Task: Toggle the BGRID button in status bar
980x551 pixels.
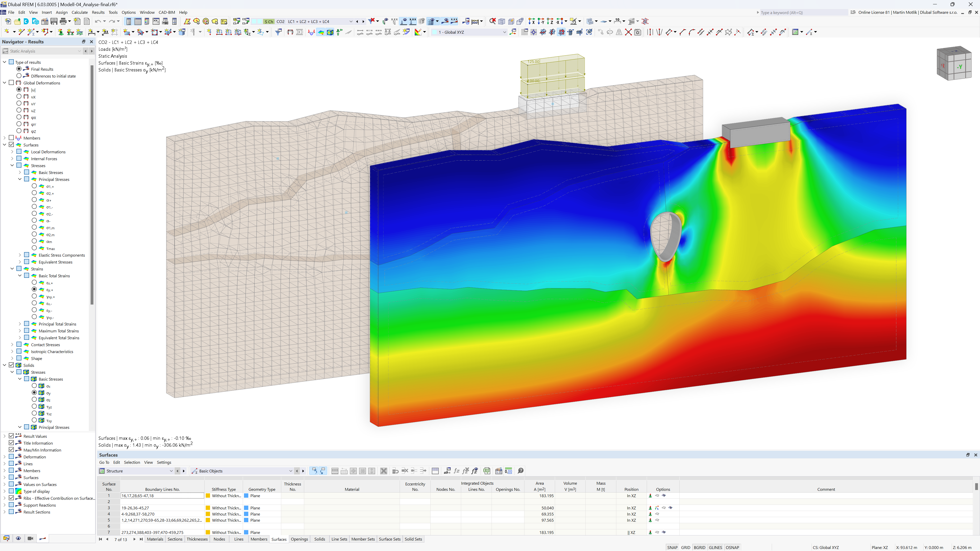Action: pyautogui.click(x=701, y=546)
